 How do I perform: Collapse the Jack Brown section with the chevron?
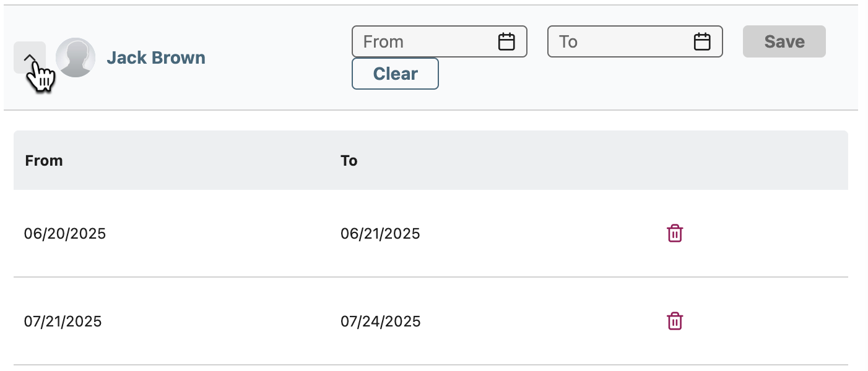[x=30, y=58]
